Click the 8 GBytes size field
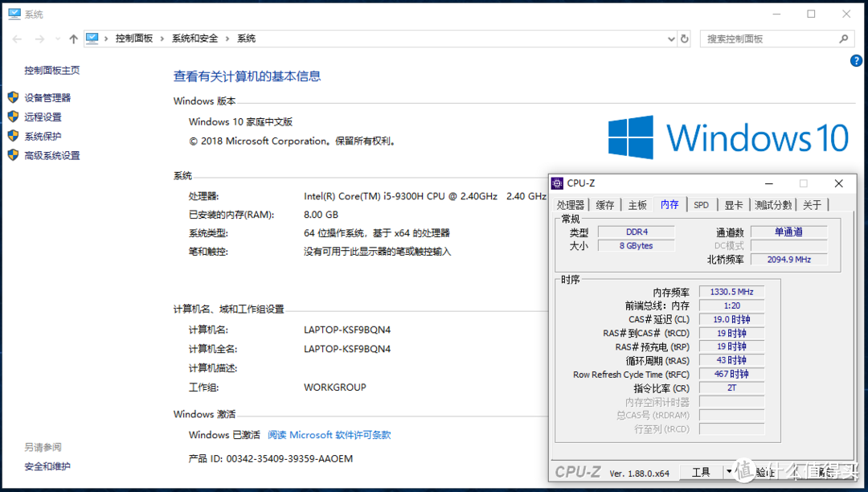Image resolution: width=868 pixels, height=492 pixels. click(637, 246)
